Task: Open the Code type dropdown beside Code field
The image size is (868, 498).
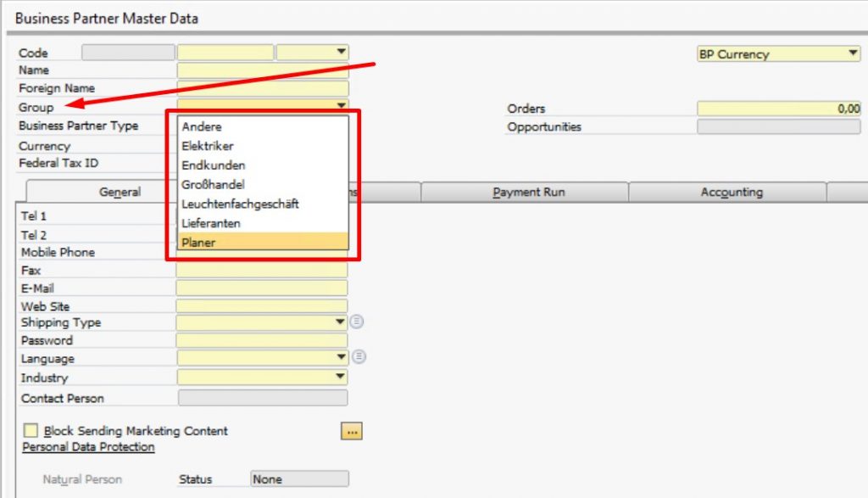Action: [x=342, y=52]
